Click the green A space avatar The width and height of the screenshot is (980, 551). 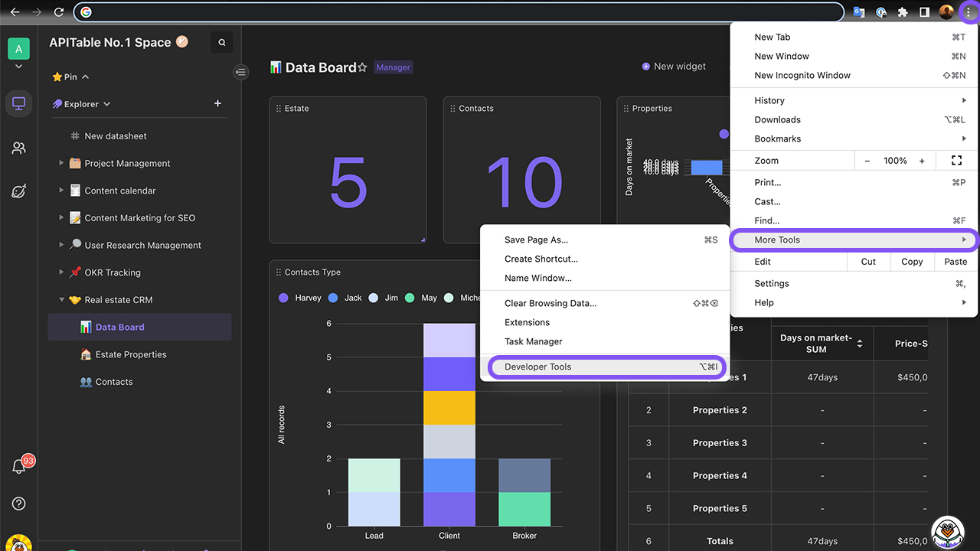click(18, 49)
